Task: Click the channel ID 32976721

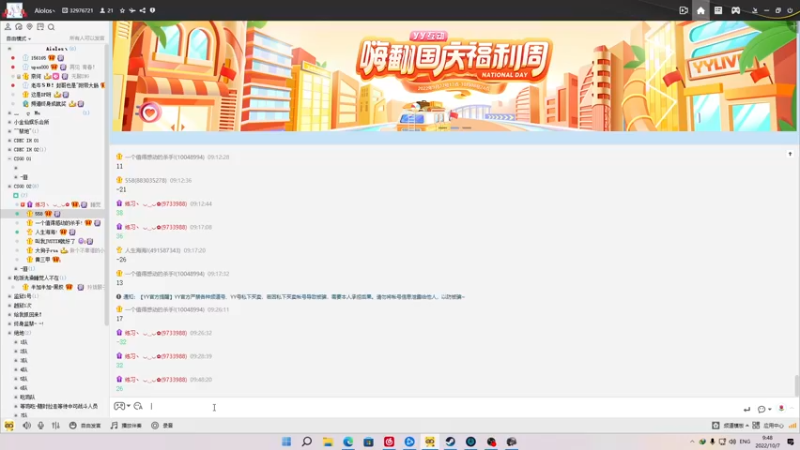Action: point(78,10)
